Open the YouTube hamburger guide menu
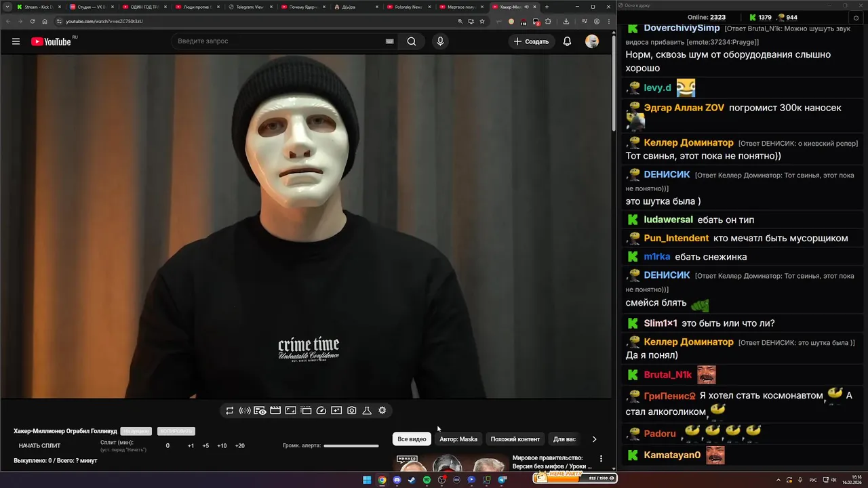 coord(16,41)
